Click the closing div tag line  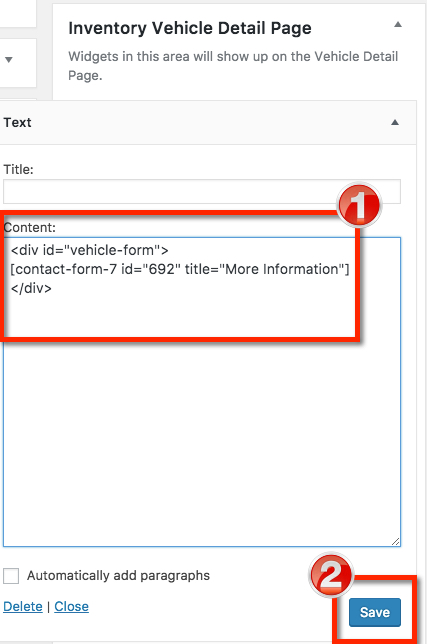click(31, 288)
